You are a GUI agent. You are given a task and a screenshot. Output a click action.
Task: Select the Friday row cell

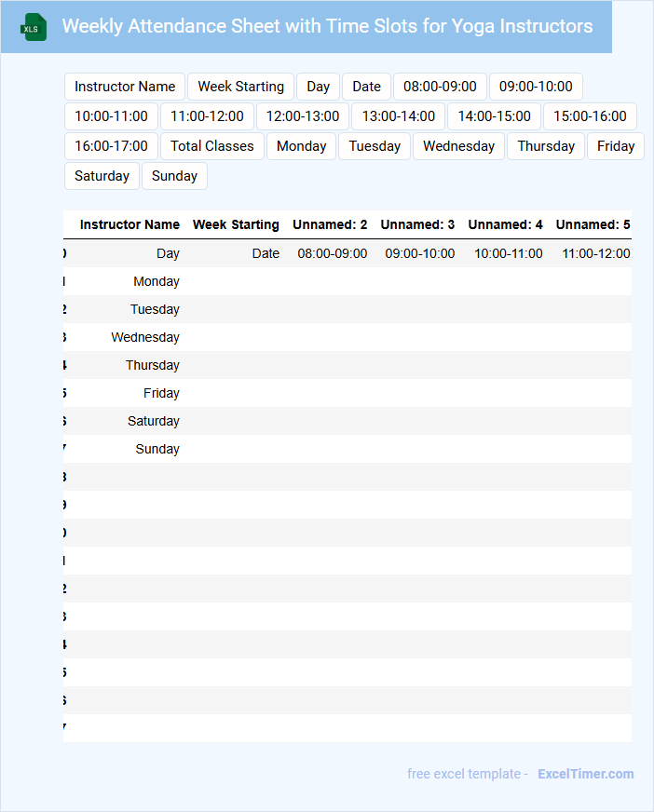tap(161, 394)
